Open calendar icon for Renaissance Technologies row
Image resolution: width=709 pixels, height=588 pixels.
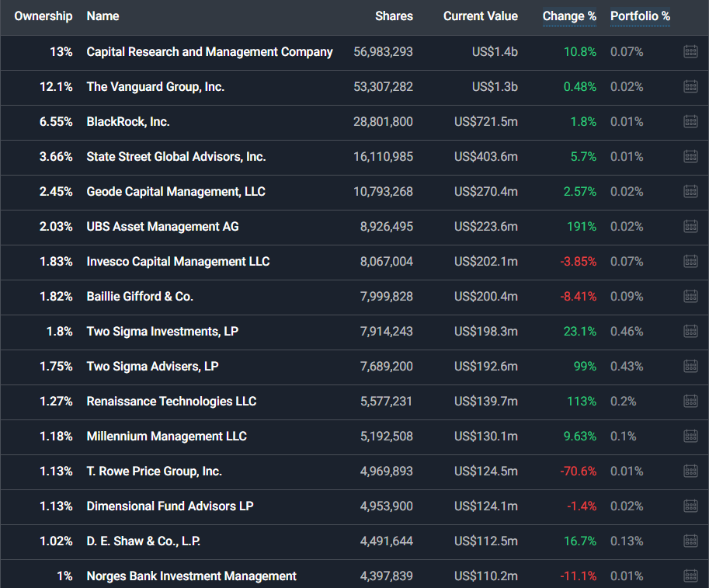(x=690, y=401)
